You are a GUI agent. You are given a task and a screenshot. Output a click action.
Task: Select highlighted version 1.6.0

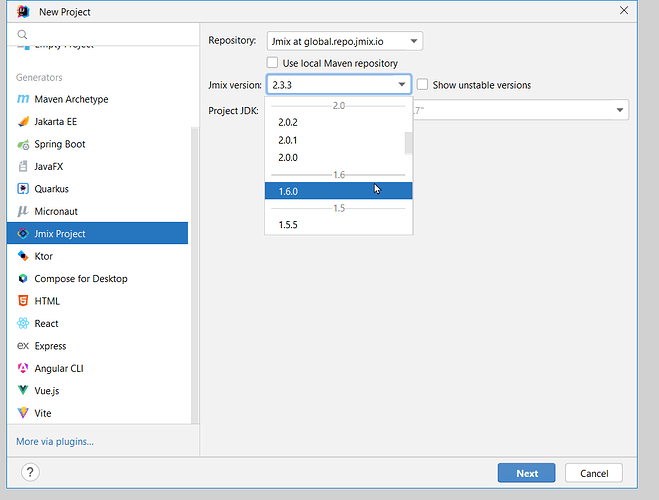pyautogui.click(x=338, y=191)
